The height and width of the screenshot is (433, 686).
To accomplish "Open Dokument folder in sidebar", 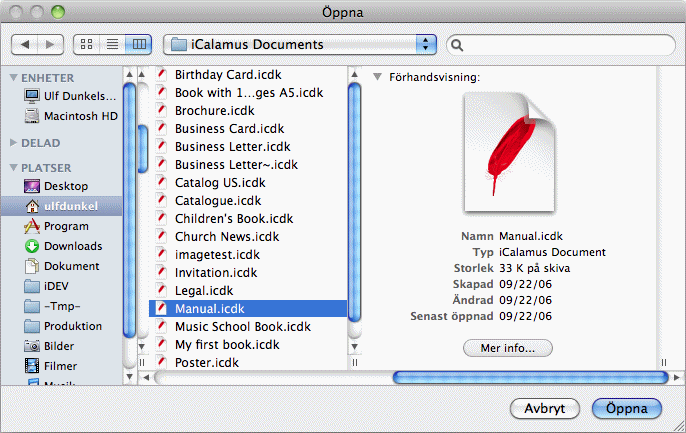I will [61, 266].
